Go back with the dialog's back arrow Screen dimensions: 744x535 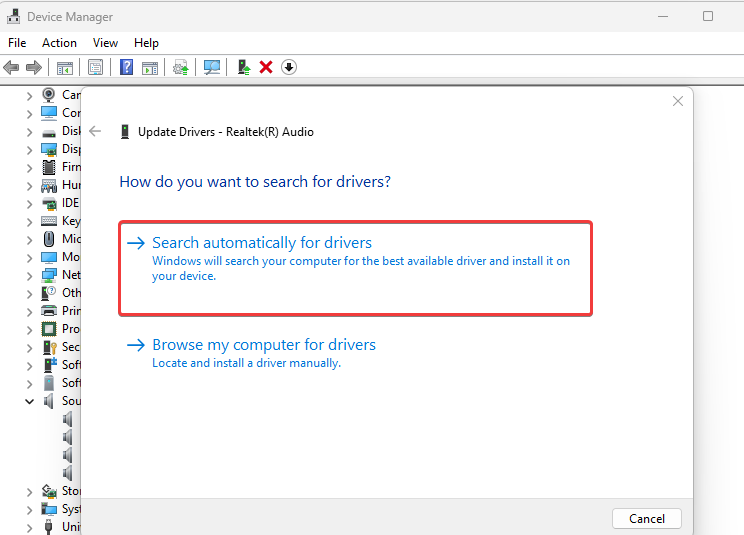[x=95, y=131]
